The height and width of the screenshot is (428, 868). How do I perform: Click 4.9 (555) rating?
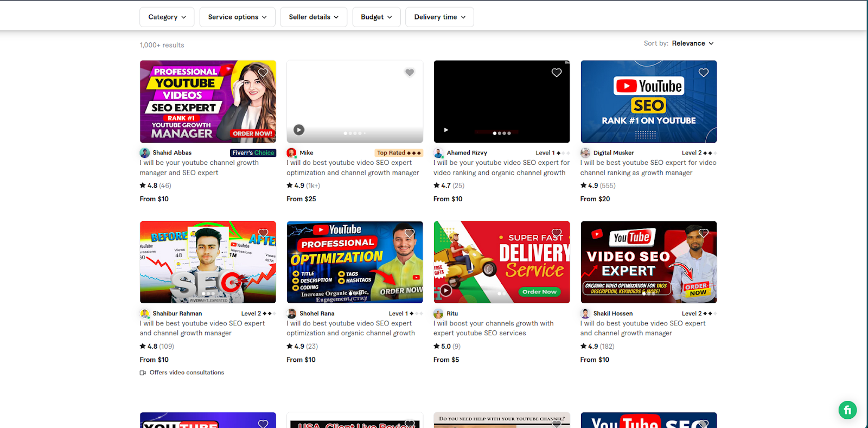click(598, 186)
